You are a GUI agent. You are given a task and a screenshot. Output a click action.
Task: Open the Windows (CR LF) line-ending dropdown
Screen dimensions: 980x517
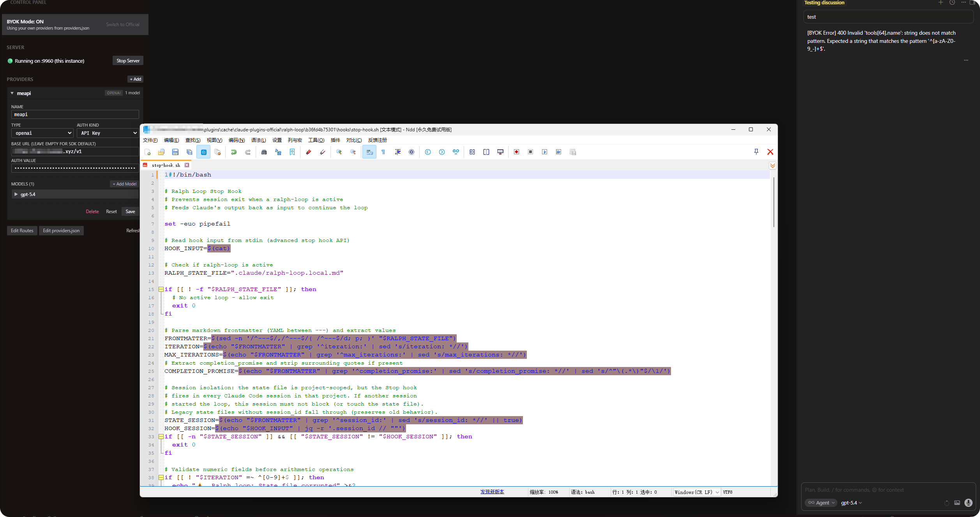697,492
